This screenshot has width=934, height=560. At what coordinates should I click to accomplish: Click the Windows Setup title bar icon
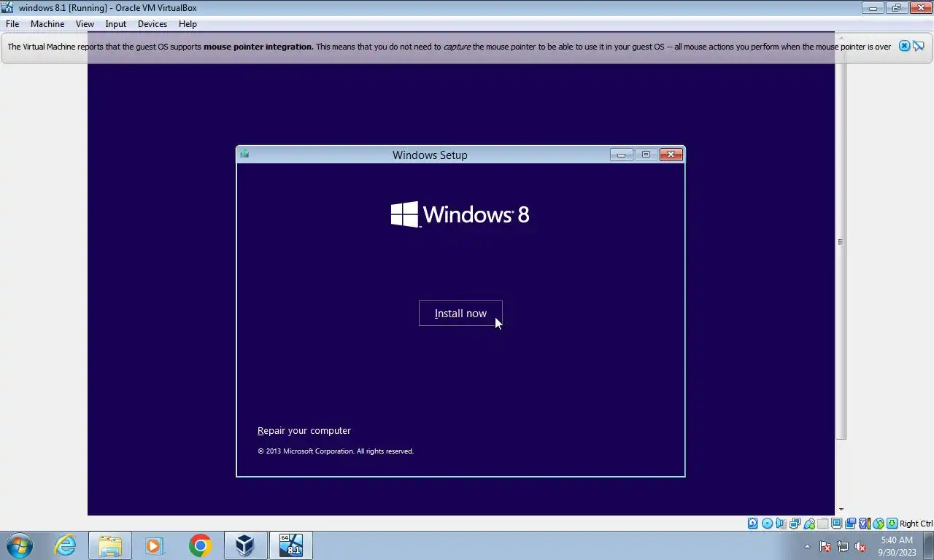[244, 154]
